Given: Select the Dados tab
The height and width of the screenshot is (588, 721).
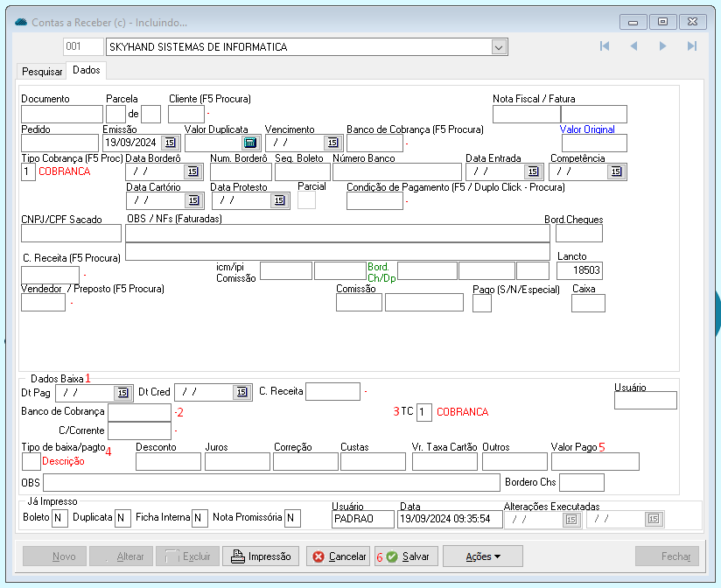Looking at the screenshot, I should point(87,70).
